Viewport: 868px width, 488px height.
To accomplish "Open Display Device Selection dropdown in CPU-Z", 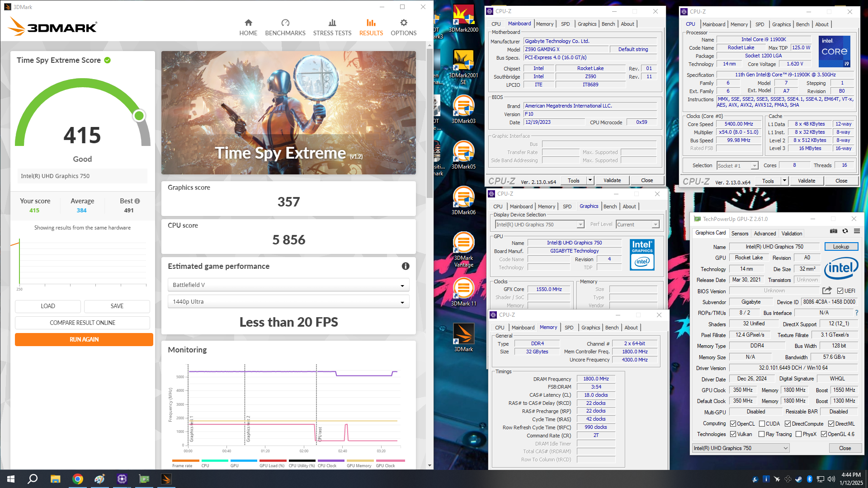I will pyautogui.click(x=539, y=225).
